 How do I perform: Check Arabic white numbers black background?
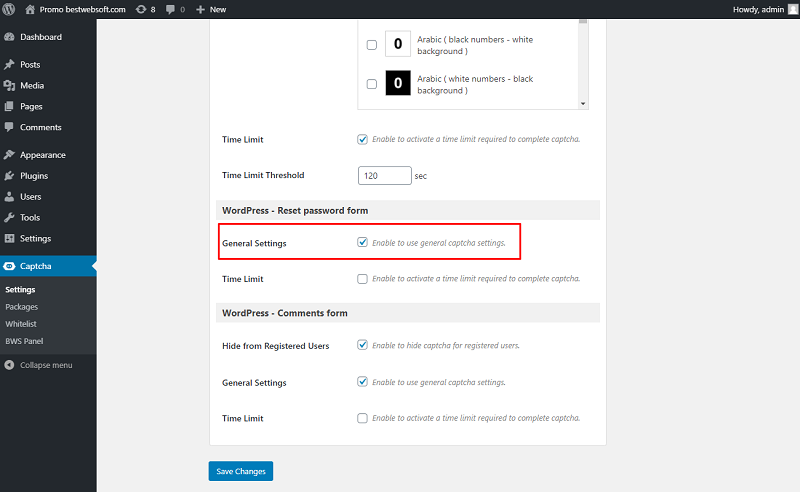click(372, 84)
